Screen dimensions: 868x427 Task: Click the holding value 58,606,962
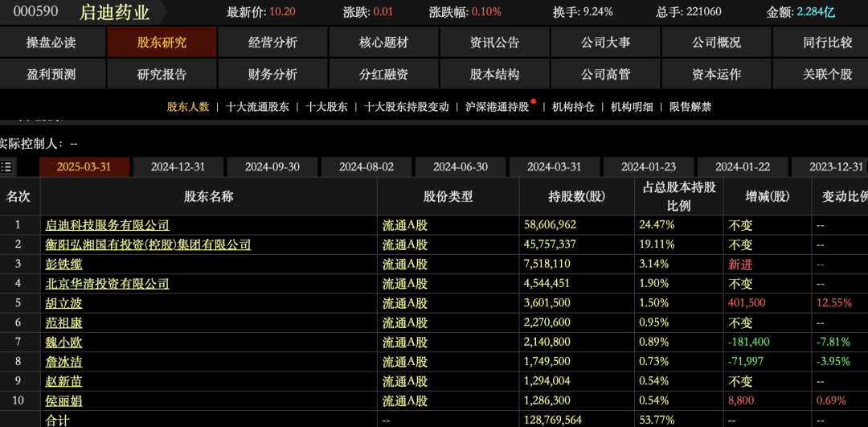551,225
